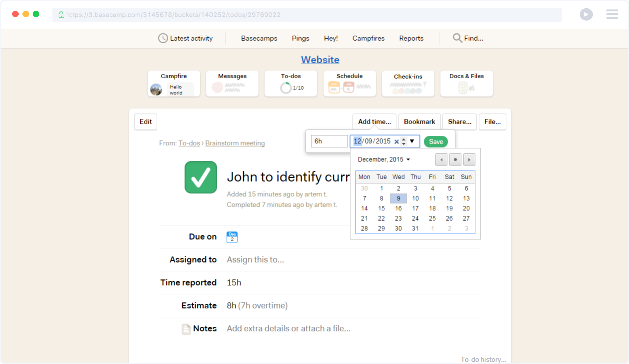
Task: Click the play button in browser toolbar
Action: 586,14
